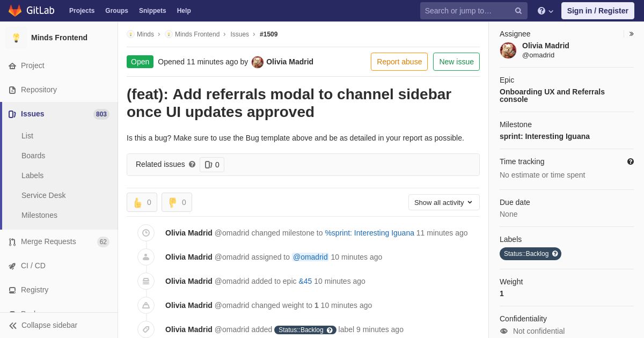
Task: Click the Issues sidebar icon
Action: click(12, 114)
